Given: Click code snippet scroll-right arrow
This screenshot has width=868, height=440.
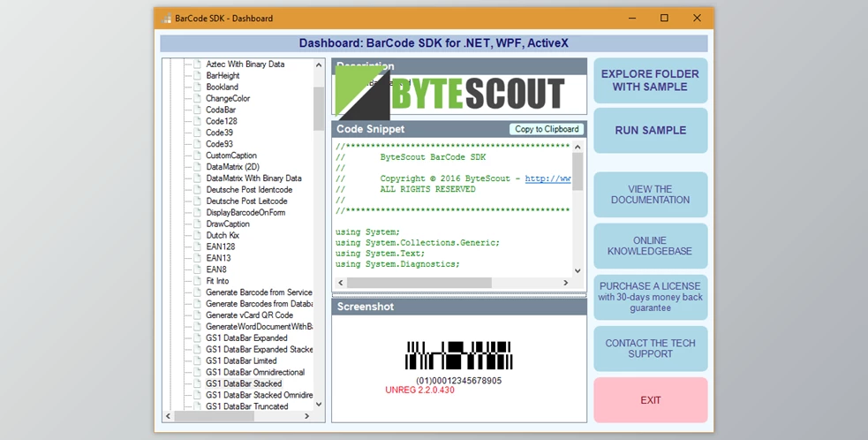Looking at the screenshot, I should click(x=566, y=283).
